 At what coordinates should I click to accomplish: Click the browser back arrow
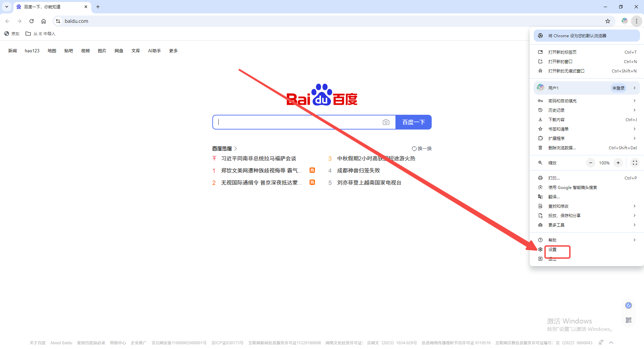(7, 21)
